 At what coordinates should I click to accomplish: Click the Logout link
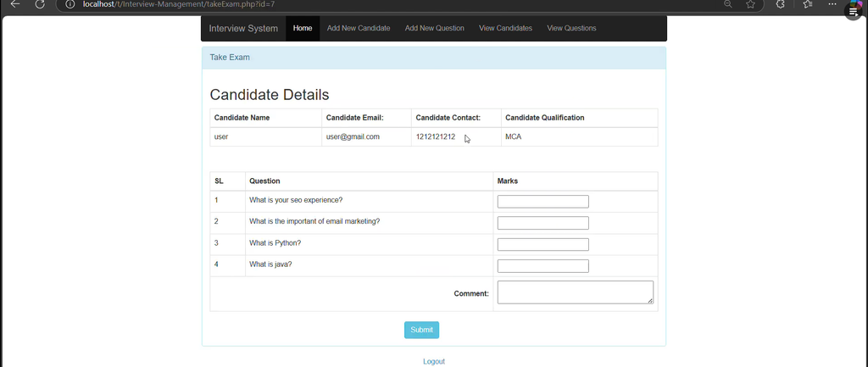point(434,361)
